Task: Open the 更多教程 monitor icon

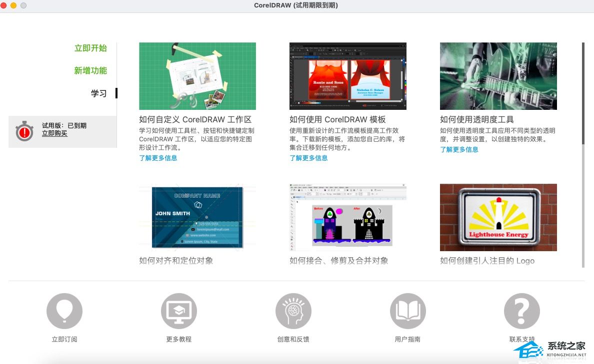Action: click(x=179, y=311)
